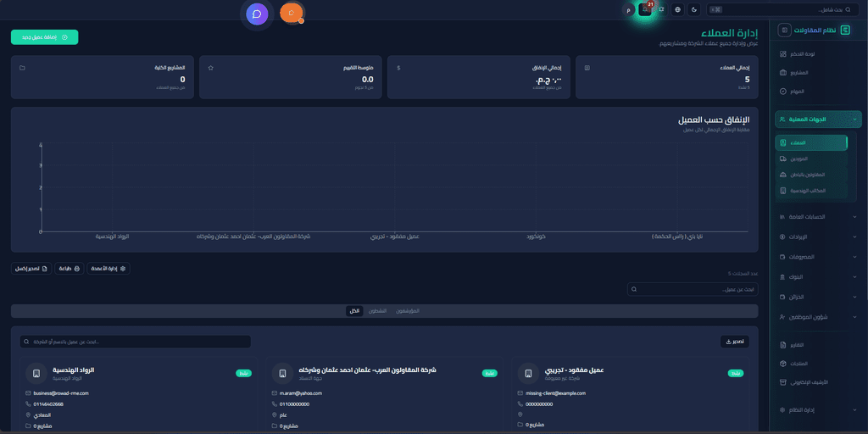Click the إضافة عميل جديد button
Image resolution: width=868 pixels, height=434 pixels.
click(x=44, y=37)
